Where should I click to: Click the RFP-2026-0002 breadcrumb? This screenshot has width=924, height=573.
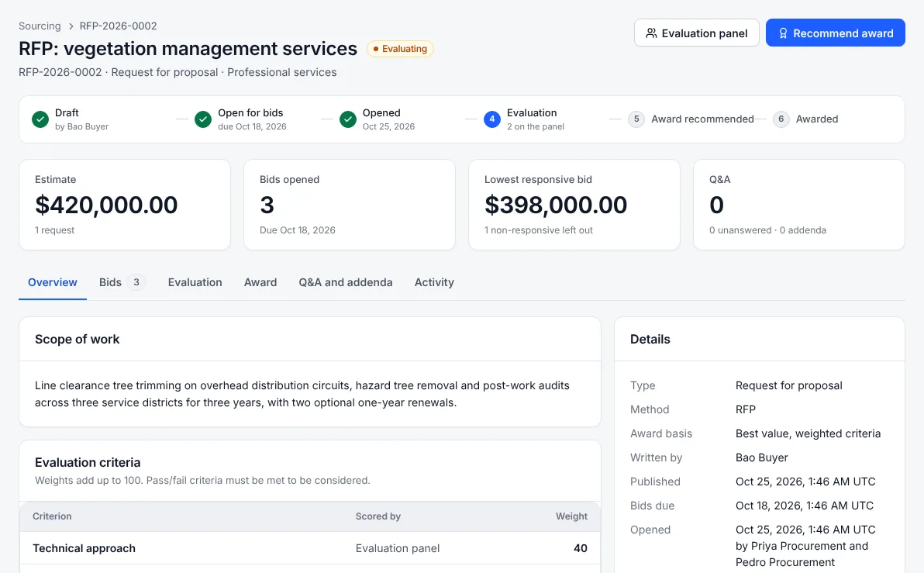(119, 26)
